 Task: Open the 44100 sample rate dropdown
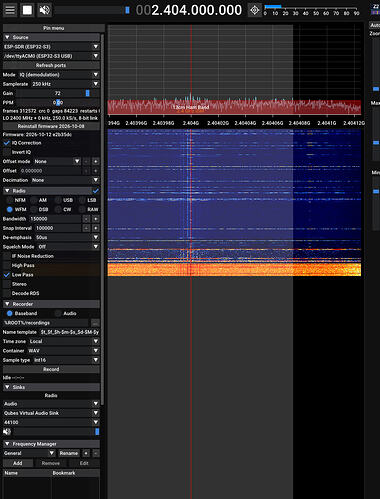[51, 422]
